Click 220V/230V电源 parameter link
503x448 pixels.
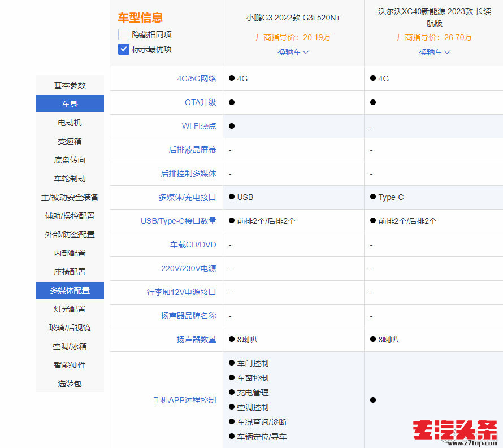[189, 268]
